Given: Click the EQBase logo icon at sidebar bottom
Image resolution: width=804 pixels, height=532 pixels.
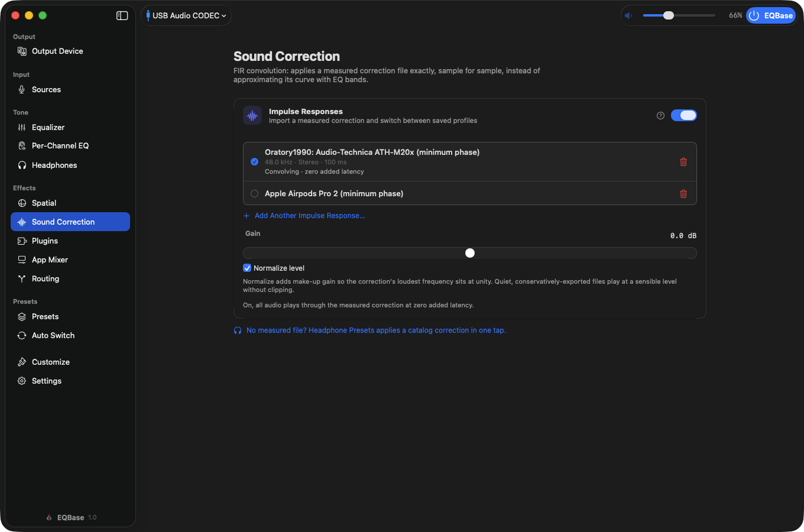Looking at the screenshot, I should pos(49,518).
